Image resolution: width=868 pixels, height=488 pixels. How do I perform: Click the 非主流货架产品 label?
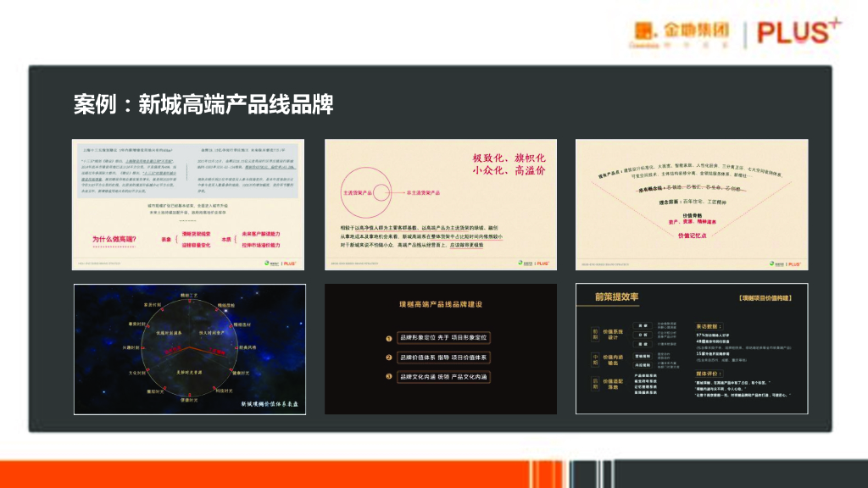pyautogui.click(x=424, y=192)
